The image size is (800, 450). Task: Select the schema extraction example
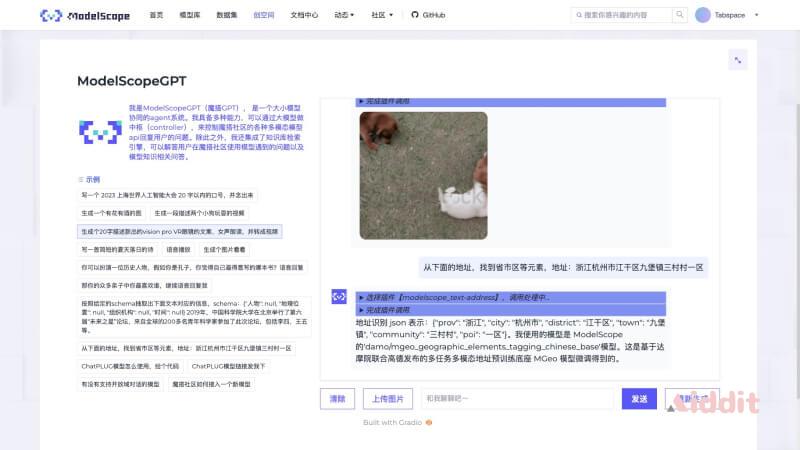[194, 317]
